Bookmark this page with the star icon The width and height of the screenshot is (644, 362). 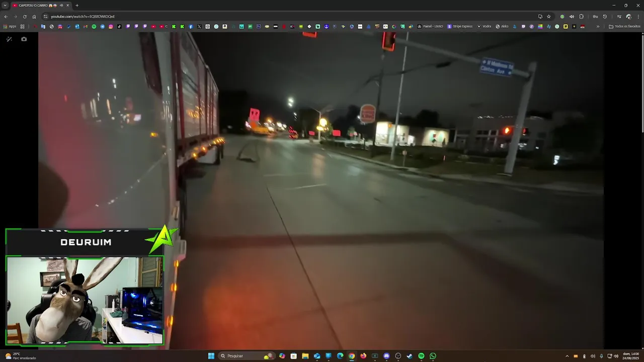(x=549, y=17)
